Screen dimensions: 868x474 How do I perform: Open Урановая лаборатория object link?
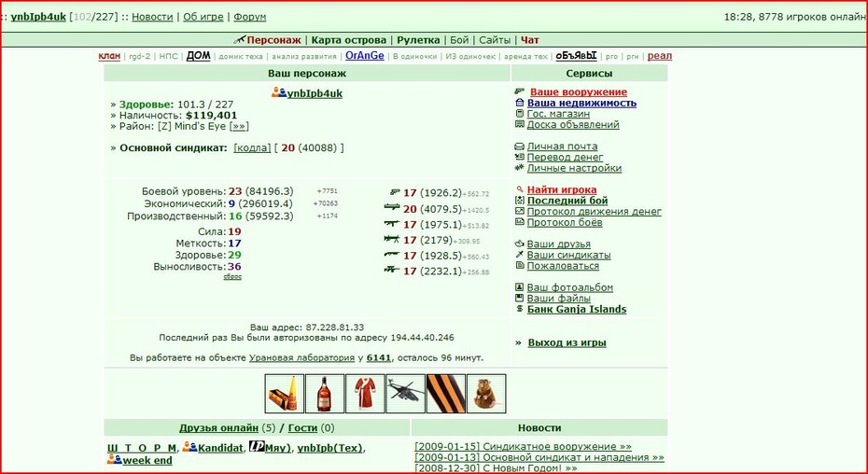(301, 357)
